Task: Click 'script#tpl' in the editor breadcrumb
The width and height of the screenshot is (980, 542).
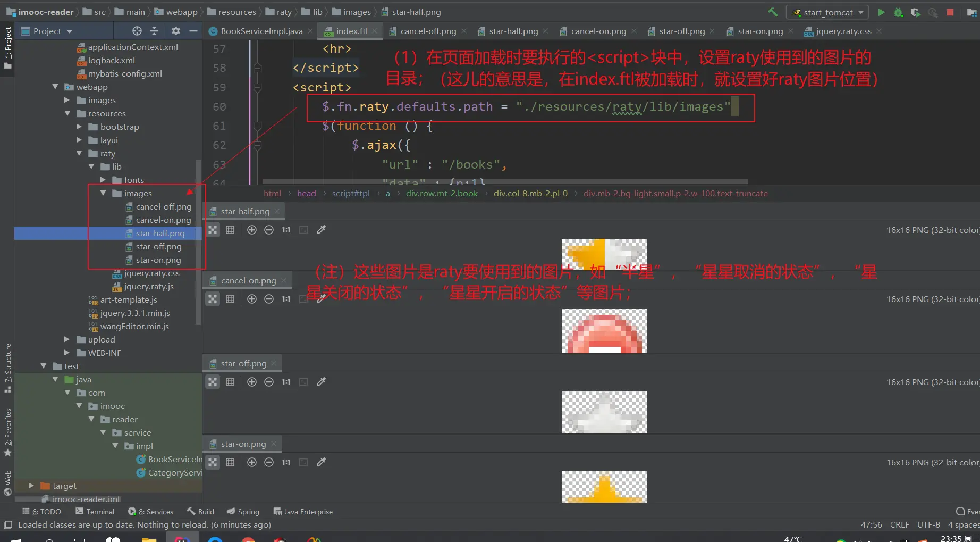Action: (x=351, y=193)
